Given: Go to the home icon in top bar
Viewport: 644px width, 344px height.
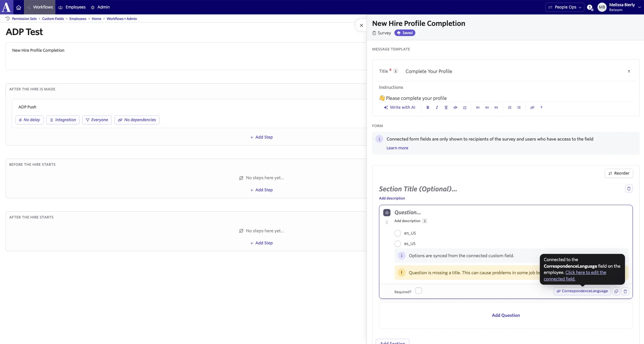Looking at the screenshot, I should [19, 7].
